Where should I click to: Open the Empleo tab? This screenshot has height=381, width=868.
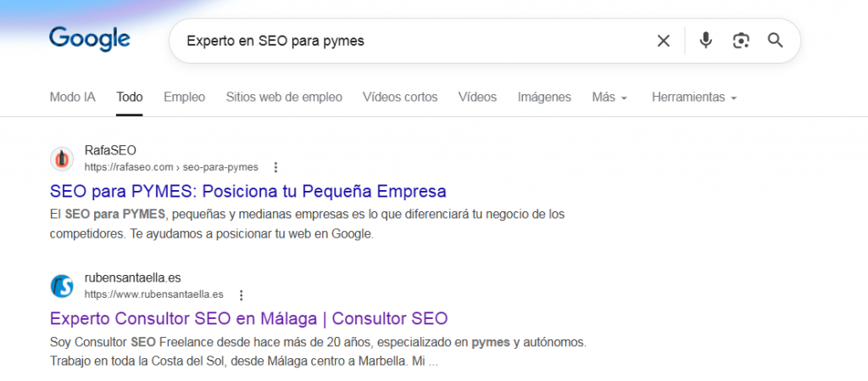pyautogui.click(x=184, y=98)
